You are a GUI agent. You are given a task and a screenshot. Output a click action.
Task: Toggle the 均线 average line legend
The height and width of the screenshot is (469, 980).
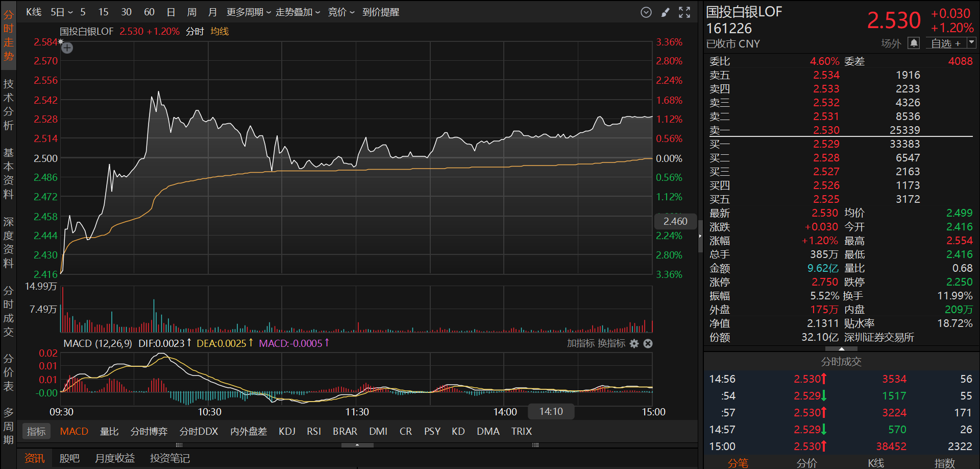pos(219,32)
